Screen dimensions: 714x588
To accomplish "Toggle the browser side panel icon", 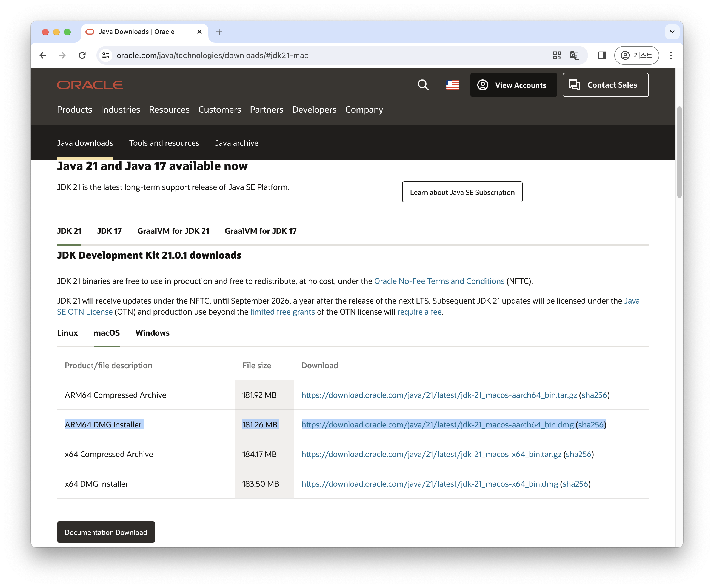I will click(602, 55).
